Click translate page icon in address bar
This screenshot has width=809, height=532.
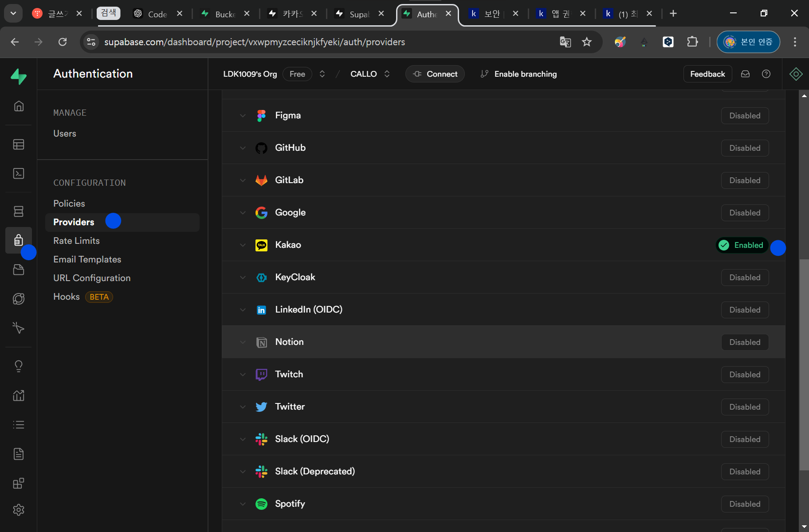tap(565, 42)
